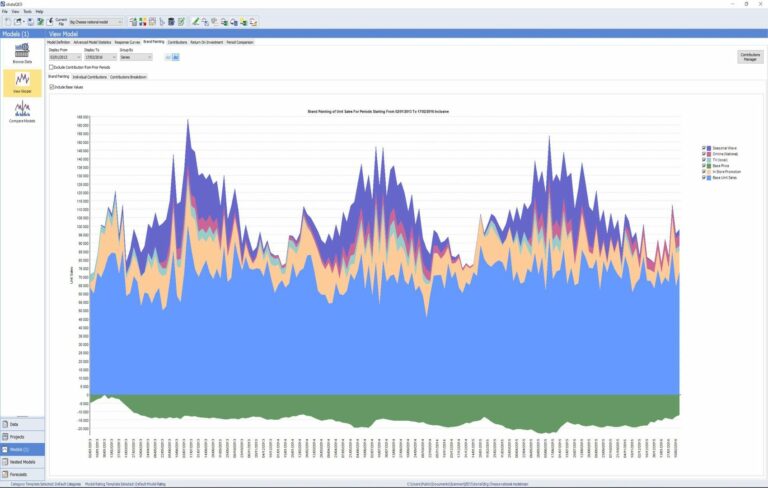Click the highlighted area chart style icon

pyautogui.click(x=176, y=57)
